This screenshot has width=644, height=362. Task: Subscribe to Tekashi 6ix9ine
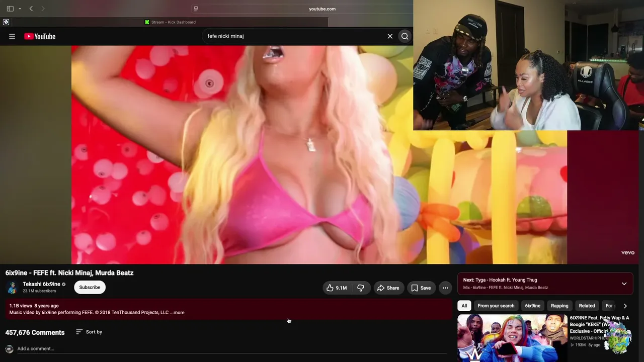pyautogui.click(x=90, y=287)
